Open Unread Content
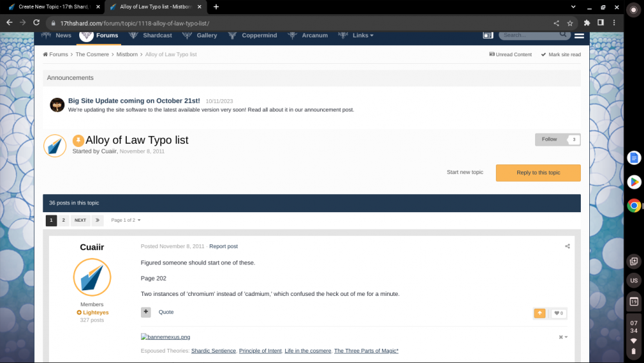This screenshot has height=363, width=644. point(511,54)
